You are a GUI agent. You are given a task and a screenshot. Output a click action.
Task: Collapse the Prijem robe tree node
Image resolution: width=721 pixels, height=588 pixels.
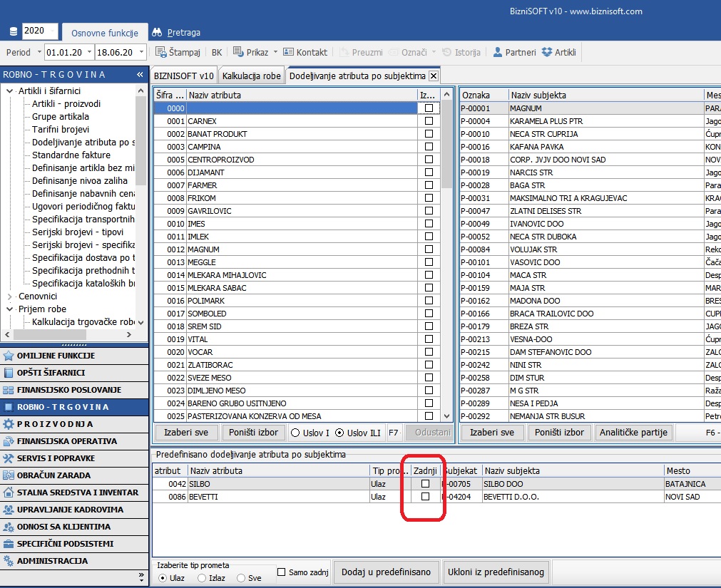click(x=10, y=309)
